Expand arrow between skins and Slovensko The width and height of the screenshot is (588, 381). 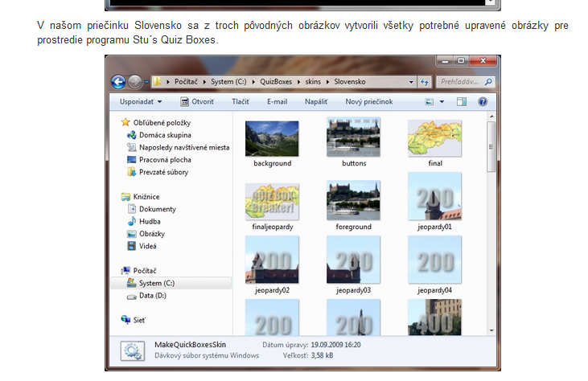[x=327, y=82]
